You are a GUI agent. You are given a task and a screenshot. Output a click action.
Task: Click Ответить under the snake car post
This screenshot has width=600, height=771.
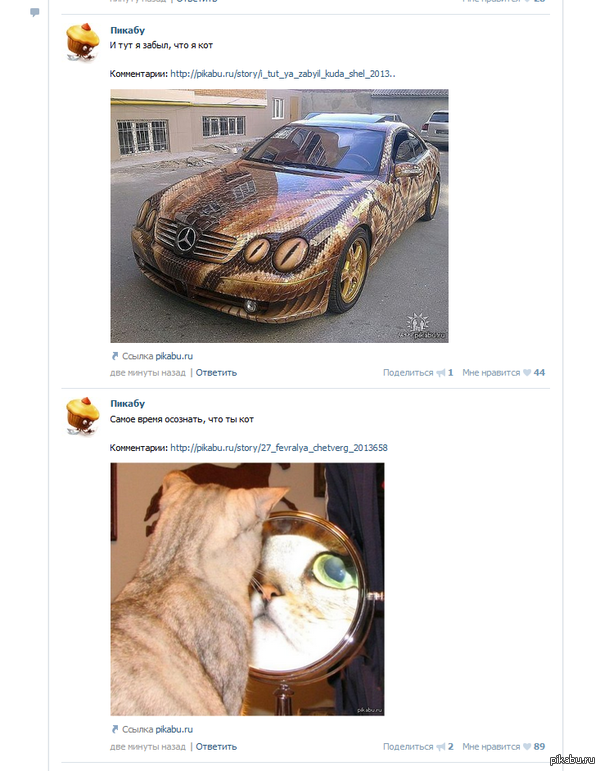216,373
